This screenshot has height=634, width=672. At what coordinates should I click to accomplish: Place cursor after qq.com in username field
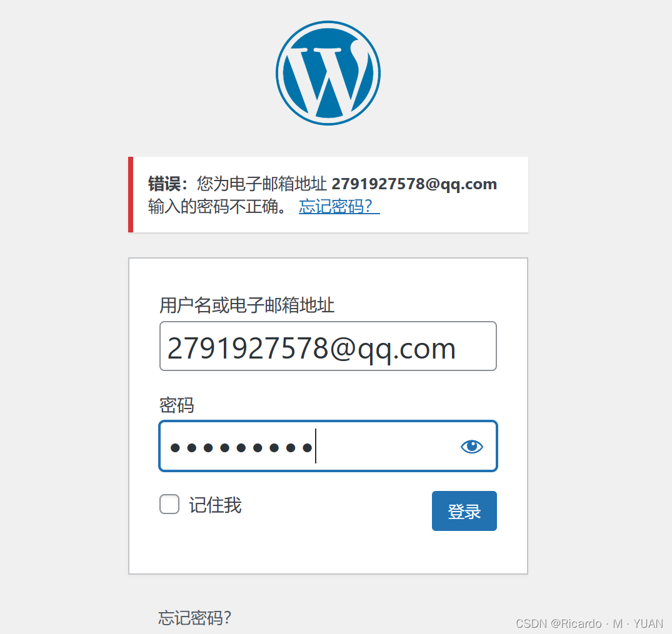pos(459,349)
